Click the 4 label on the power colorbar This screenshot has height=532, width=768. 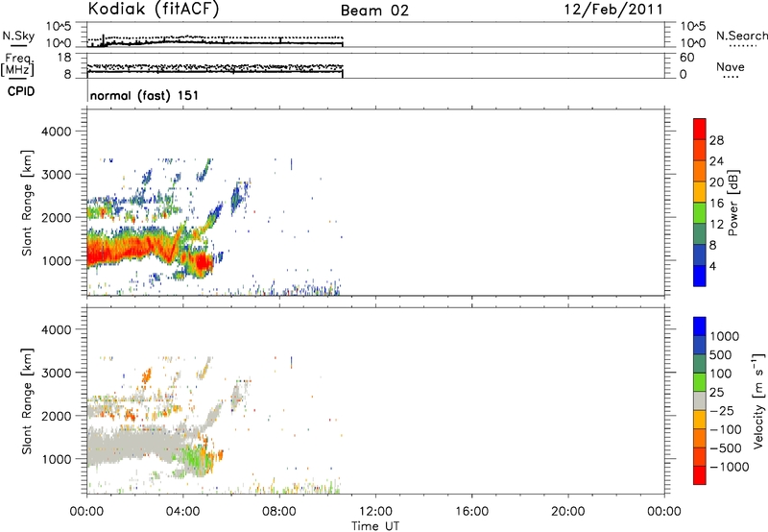(712, 267)
